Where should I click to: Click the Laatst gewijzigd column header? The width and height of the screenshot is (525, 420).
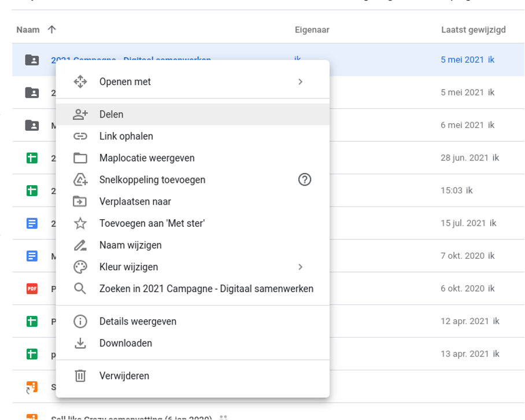473,30
